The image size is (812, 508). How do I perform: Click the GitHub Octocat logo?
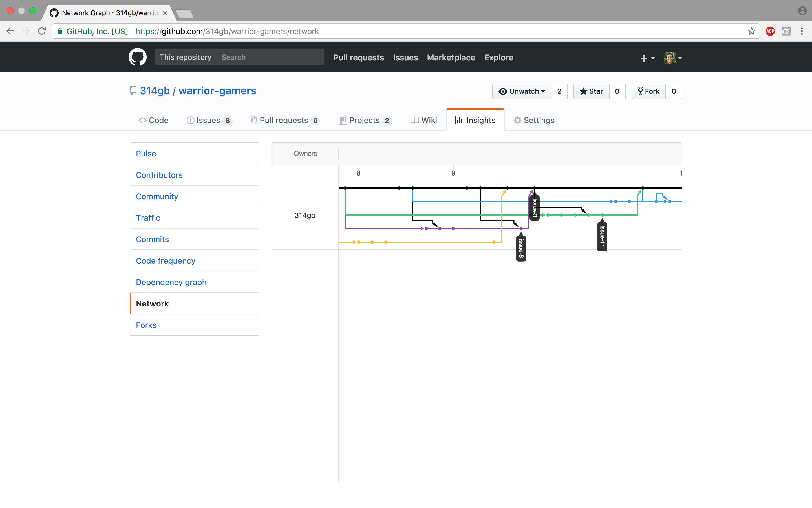(137, 57)
